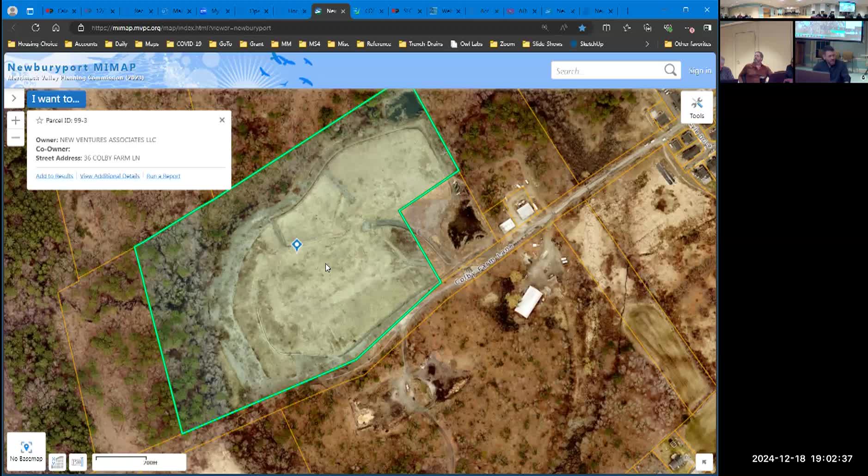
Task: Click the browser home icon
Action: 56,28
